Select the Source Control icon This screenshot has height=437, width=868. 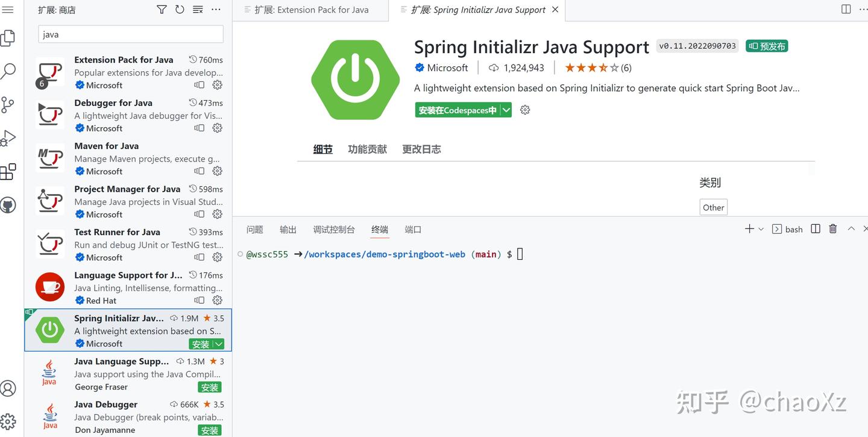(8, 104)
